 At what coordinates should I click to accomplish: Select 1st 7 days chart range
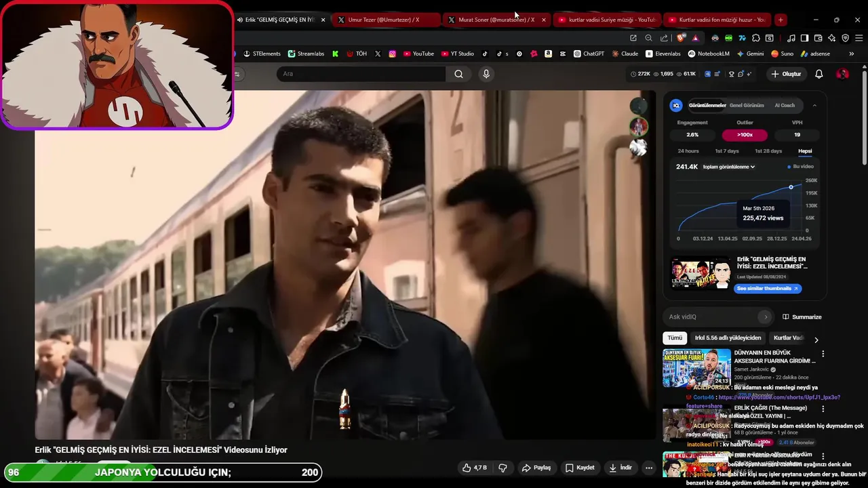click(727, 151)
